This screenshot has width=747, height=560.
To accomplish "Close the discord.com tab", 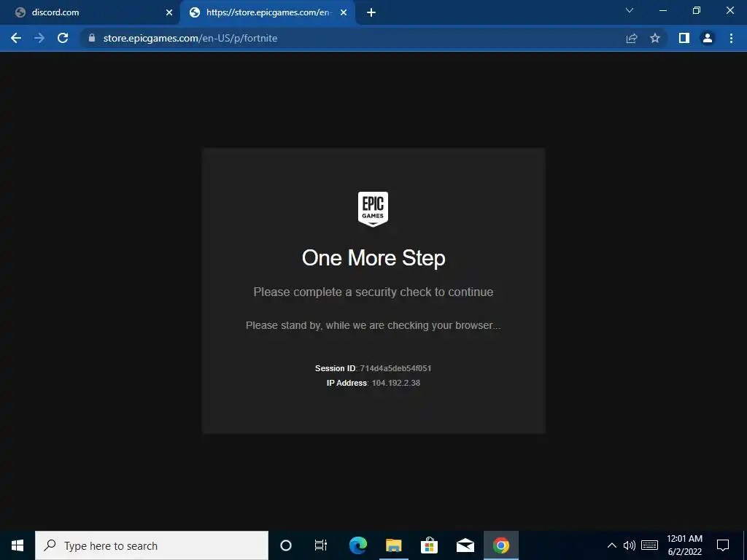I will (169, 13).
